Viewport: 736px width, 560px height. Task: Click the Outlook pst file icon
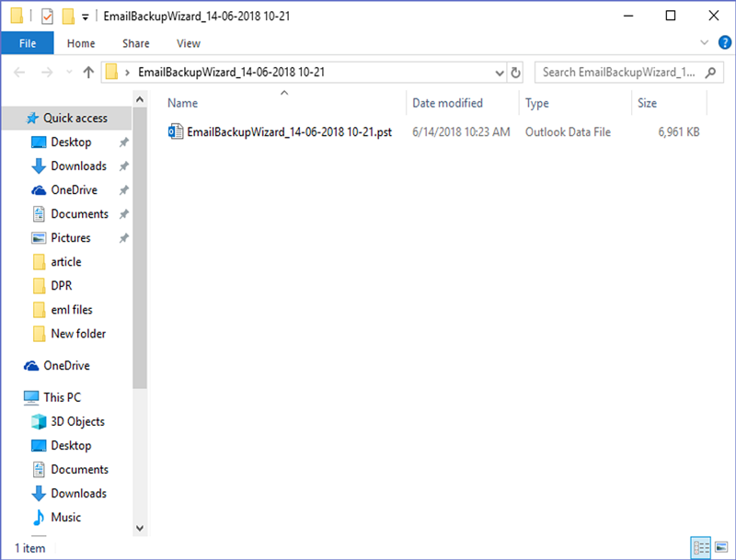(176, 131)
